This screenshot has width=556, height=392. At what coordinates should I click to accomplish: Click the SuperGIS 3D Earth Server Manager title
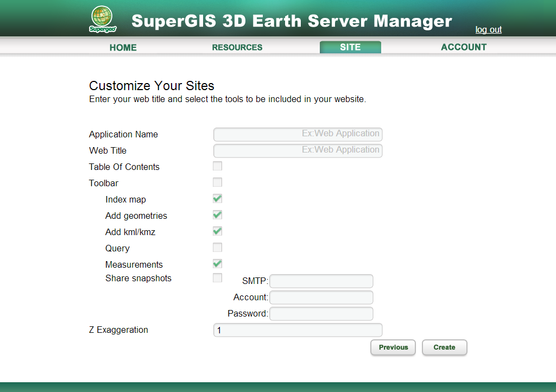pos(292,21)
